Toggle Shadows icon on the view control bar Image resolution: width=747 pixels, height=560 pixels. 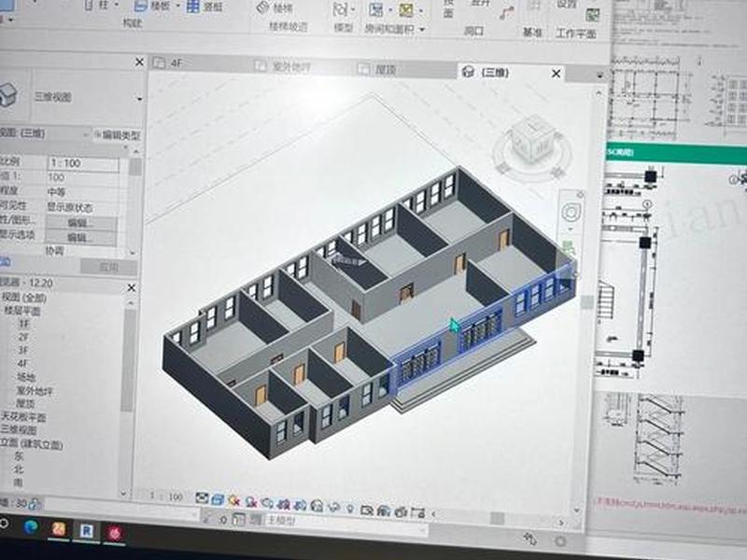point(251,502)
